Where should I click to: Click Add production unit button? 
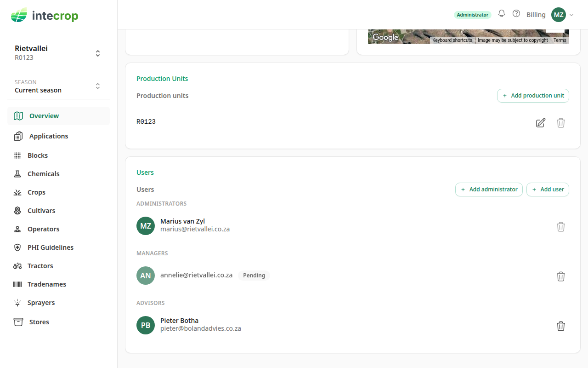coord(533,96)
